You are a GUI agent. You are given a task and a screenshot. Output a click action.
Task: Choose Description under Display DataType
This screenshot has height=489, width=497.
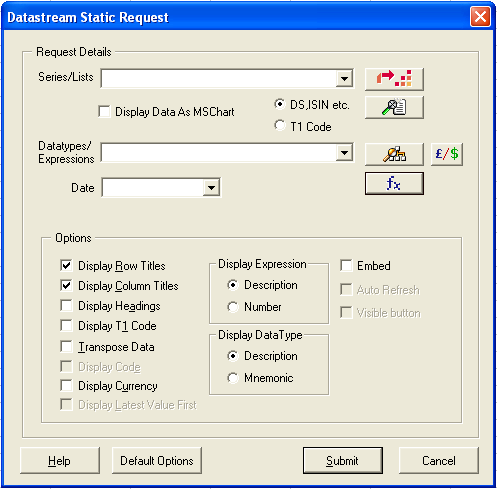233,356
